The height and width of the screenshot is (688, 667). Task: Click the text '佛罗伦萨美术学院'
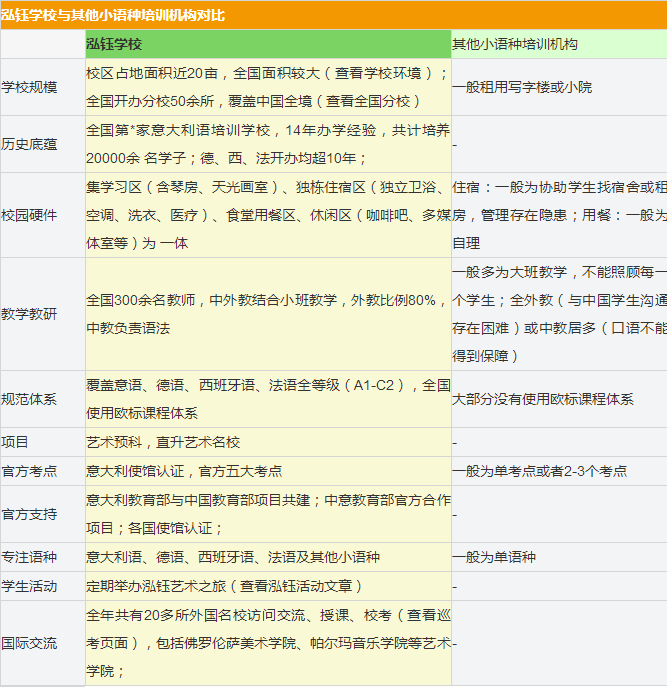240,643
